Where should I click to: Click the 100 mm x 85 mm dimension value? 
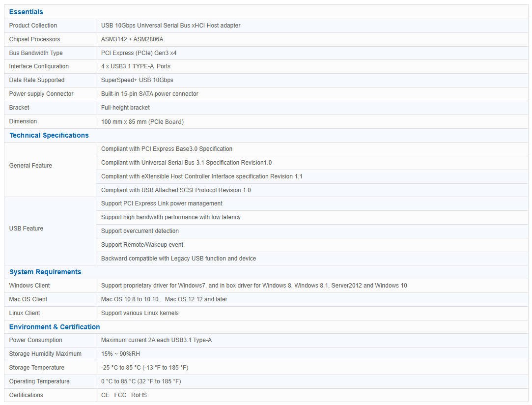[x=142, y=121]
